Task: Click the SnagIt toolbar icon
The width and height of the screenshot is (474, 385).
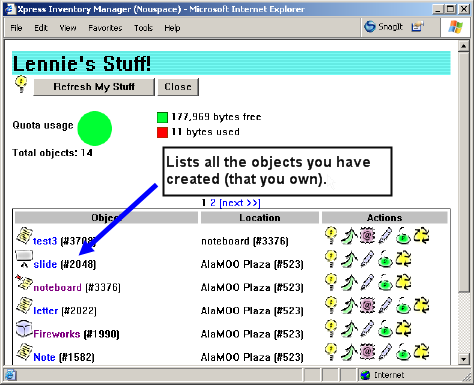Action: (x=383, y=27)
